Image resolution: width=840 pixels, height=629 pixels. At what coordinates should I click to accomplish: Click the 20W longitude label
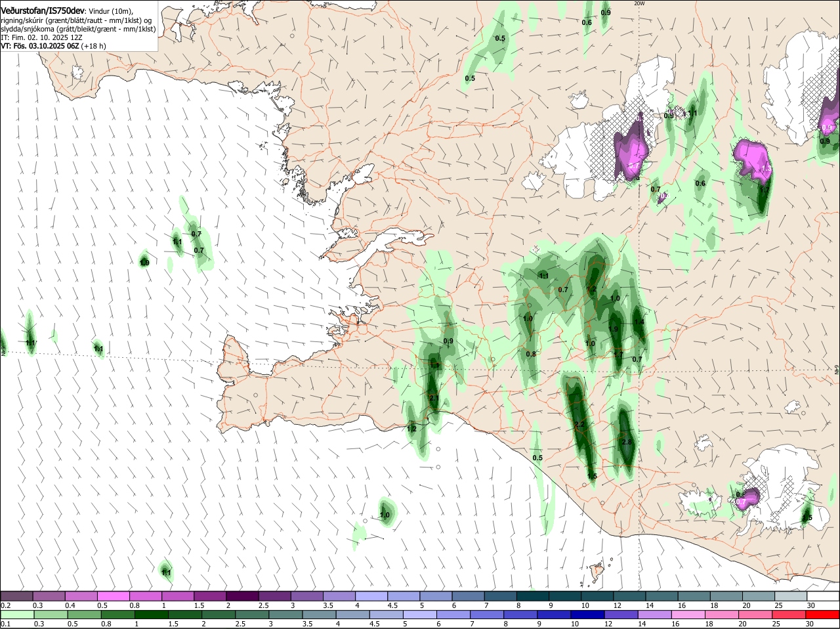pos(639,3)
